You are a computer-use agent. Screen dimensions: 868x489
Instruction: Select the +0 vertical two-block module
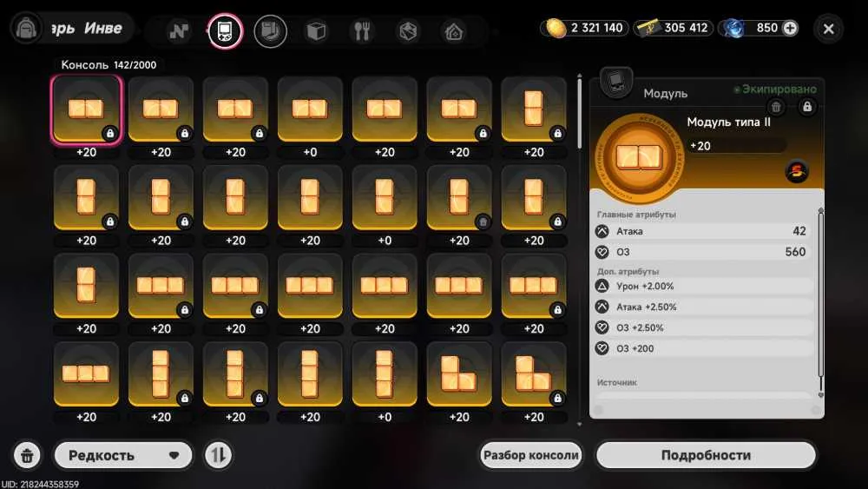click(385, 197)
